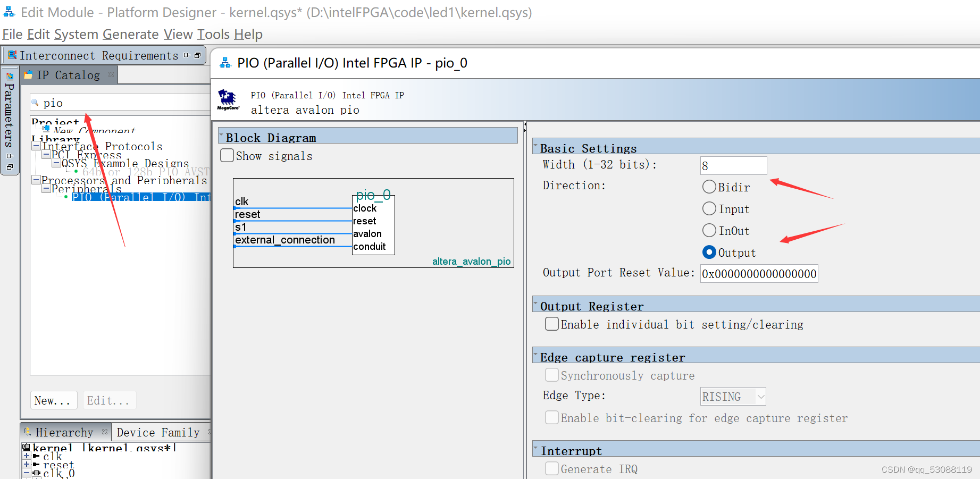Enable the Show signals checkbox

point(227,155)
